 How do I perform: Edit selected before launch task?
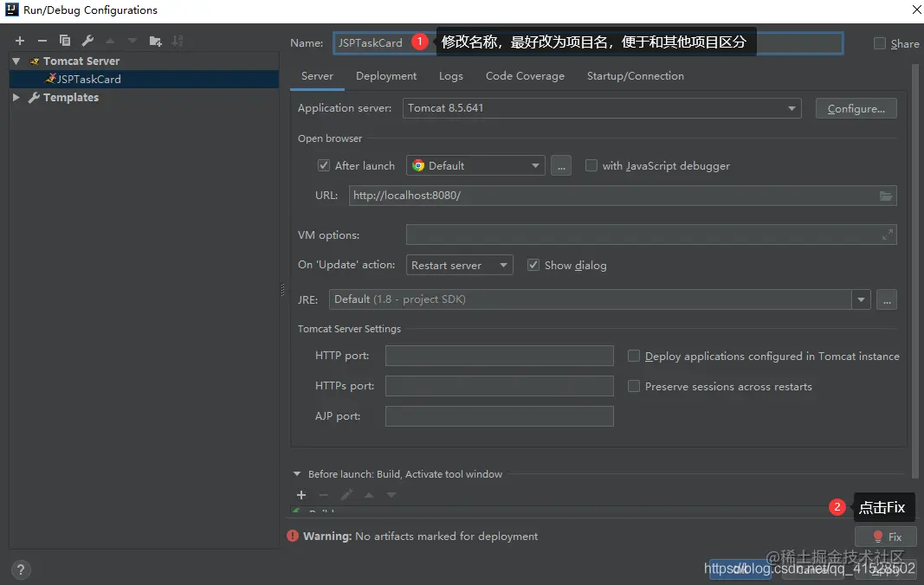(x=346, y=495)
